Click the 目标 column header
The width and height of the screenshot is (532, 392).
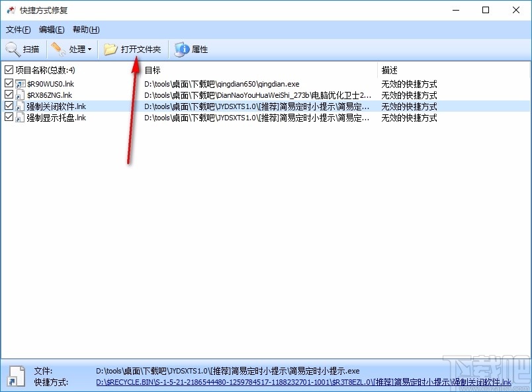click(152, 69)
